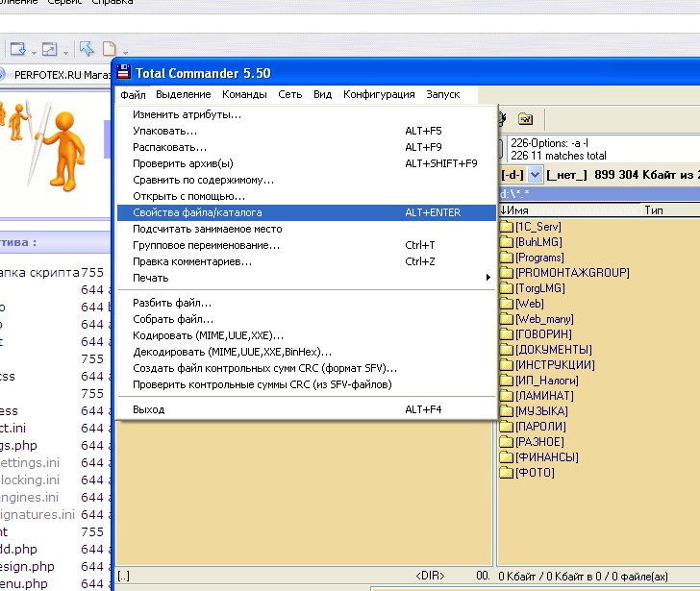Click the Имя column header
This screenshot has height=591, width=700.
(569, 210)
